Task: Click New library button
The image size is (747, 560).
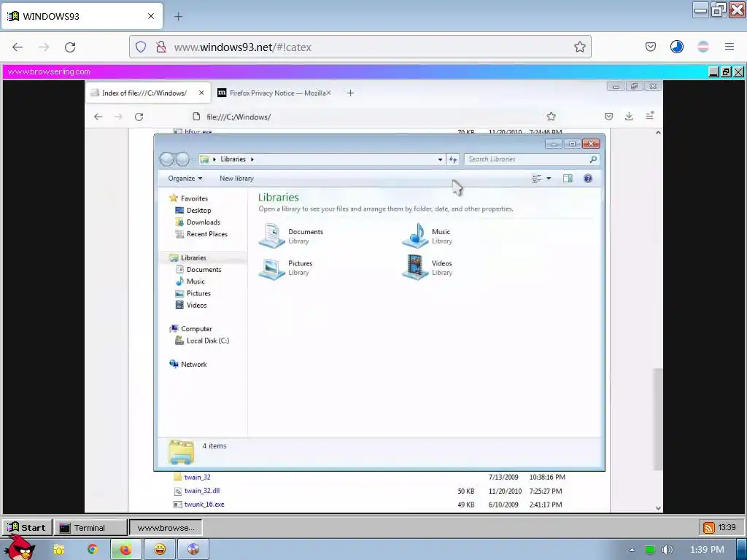Action: 236,178
